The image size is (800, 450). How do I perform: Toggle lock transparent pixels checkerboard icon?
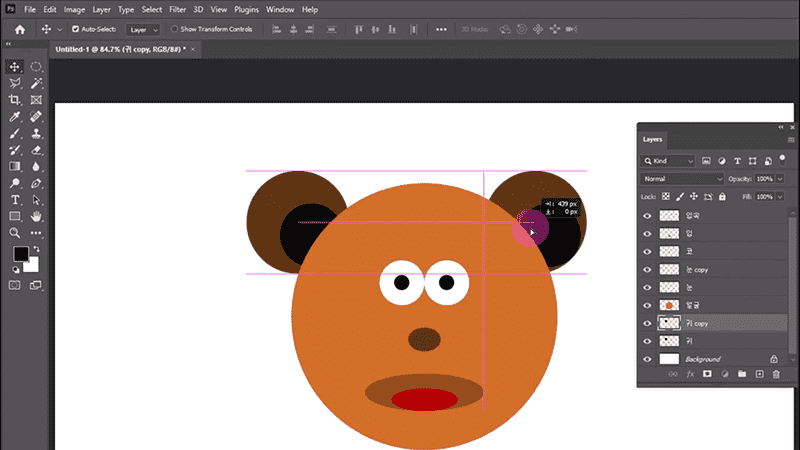click(666, 197)
